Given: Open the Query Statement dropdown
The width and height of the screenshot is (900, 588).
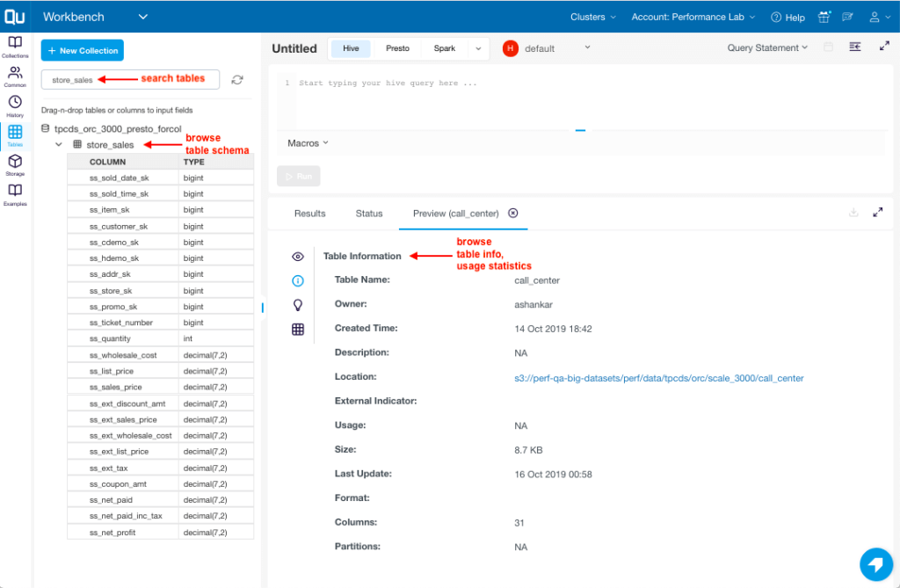Looking at the screenshot, I should click(x=766, y=47).
